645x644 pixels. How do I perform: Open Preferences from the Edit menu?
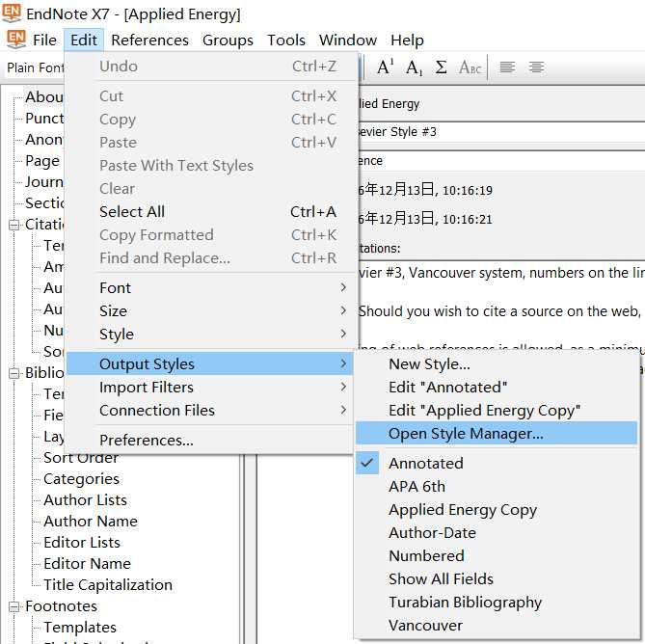(210, 440)
